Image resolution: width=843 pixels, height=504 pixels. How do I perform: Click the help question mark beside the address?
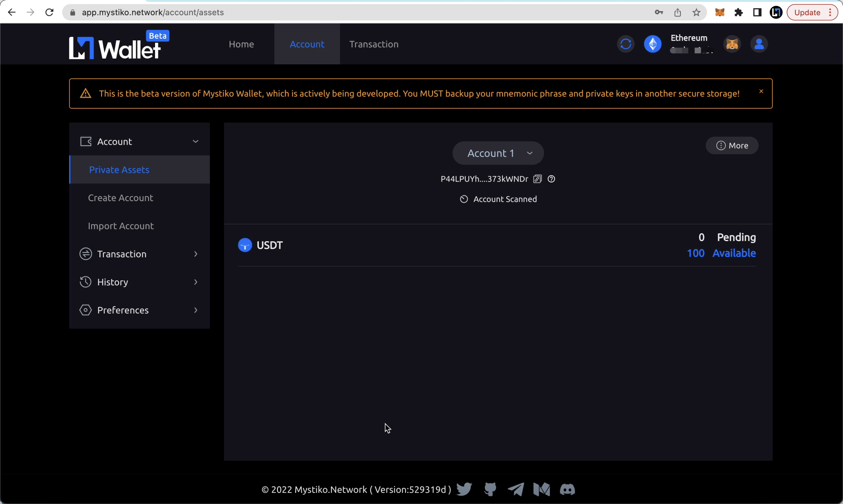point(551,179)
